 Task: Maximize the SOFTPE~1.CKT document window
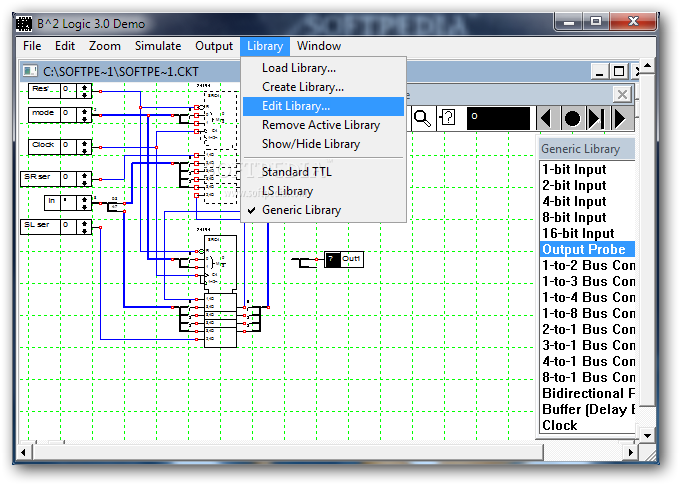click(619, 71)
